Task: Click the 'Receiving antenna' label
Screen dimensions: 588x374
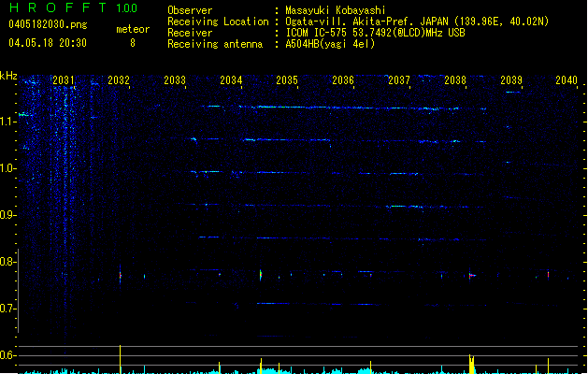Action: (215, 44)
